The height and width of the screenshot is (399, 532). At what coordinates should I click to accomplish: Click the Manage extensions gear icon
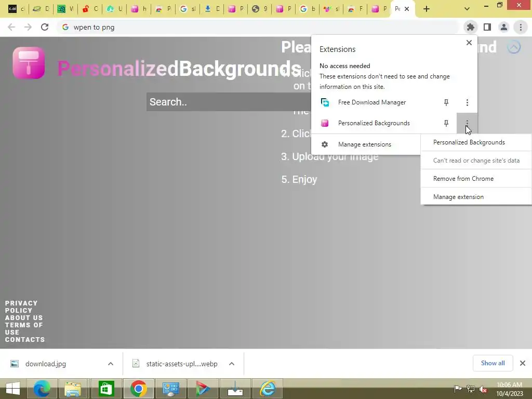pos(325,144)
